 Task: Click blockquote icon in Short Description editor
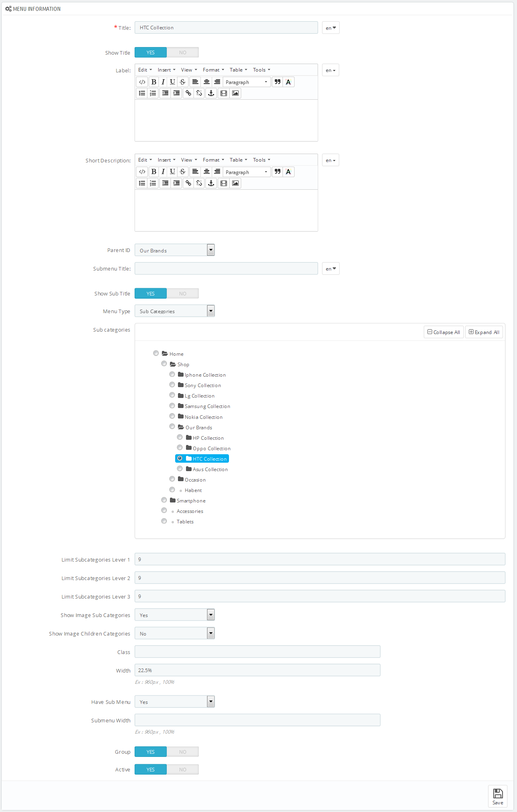pyautogui.click(x=278, y=172)
